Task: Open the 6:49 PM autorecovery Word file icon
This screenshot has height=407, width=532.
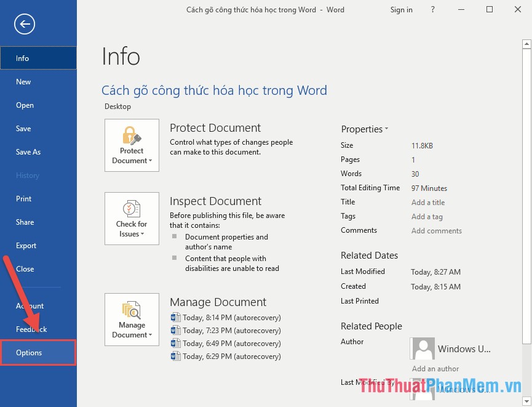Action: 175,343
